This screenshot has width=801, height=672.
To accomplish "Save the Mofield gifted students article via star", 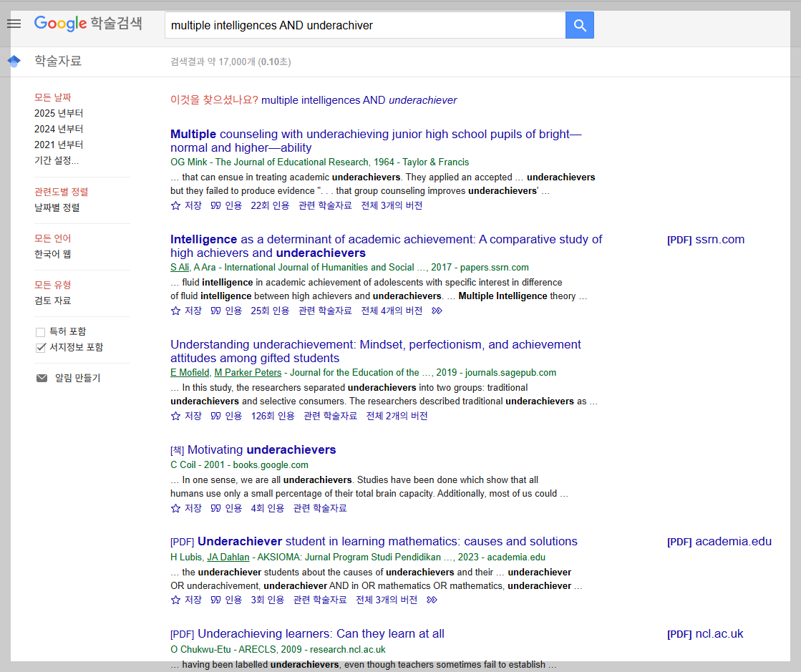I will coord(174,415).
